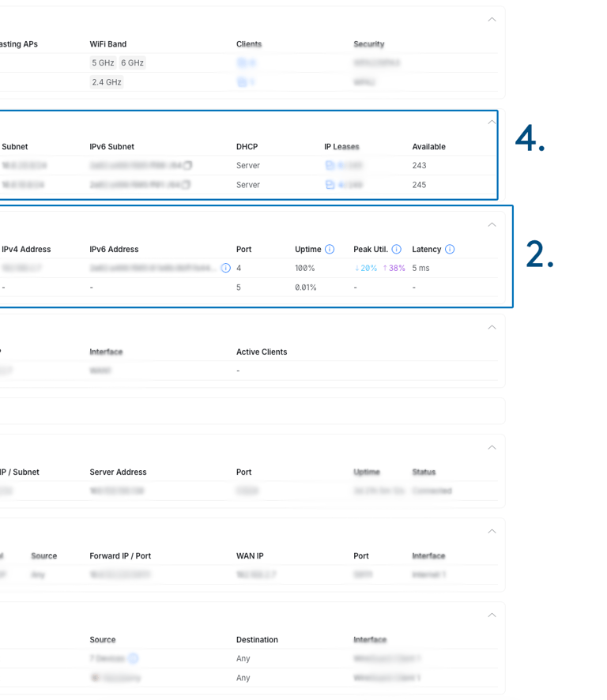Click the Any destination in the last rule row
Image resolution: width=607 pixels, height=700 pixels.
pyautogui.click(x=243, y=678)
